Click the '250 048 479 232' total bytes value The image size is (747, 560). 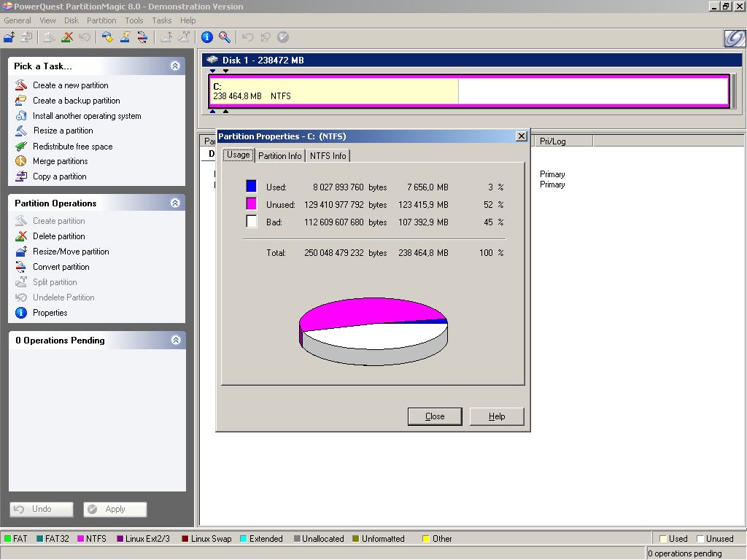coord(334,253)
